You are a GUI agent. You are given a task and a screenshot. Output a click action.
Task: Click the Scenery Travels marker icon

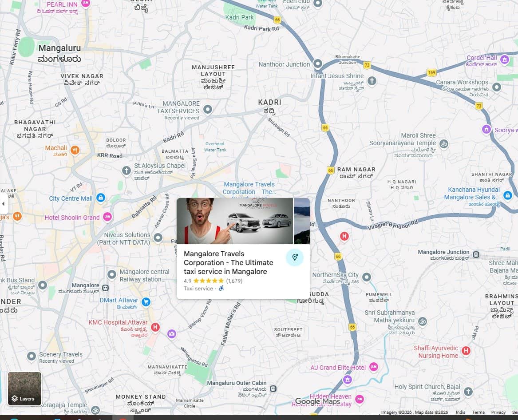pos(32,356)
